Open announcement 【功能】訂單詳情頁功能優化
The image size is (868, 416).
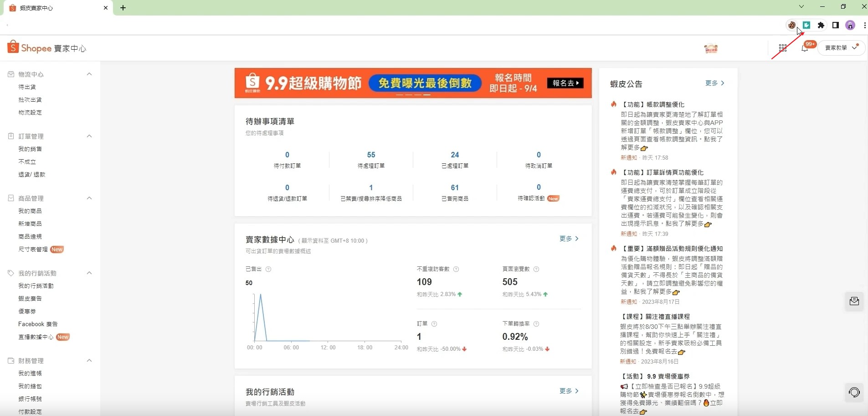pyautogui.click(x=662, y=172)
